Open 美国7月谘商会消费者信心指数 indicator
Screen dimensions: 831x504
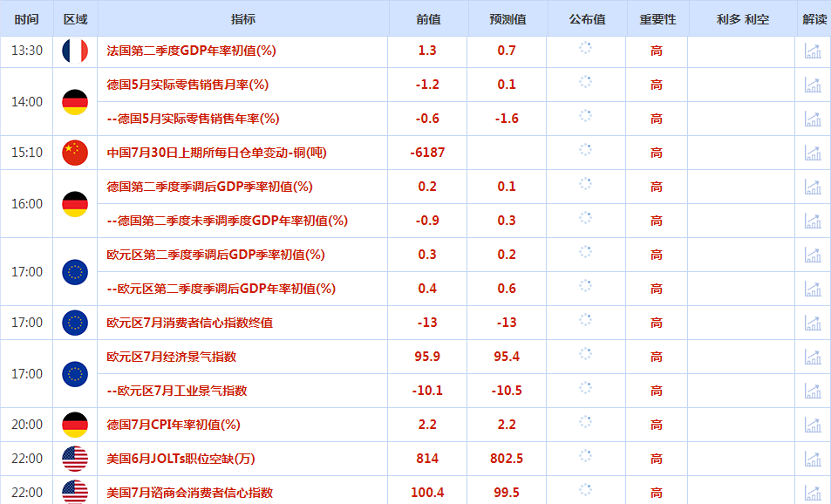190,493
